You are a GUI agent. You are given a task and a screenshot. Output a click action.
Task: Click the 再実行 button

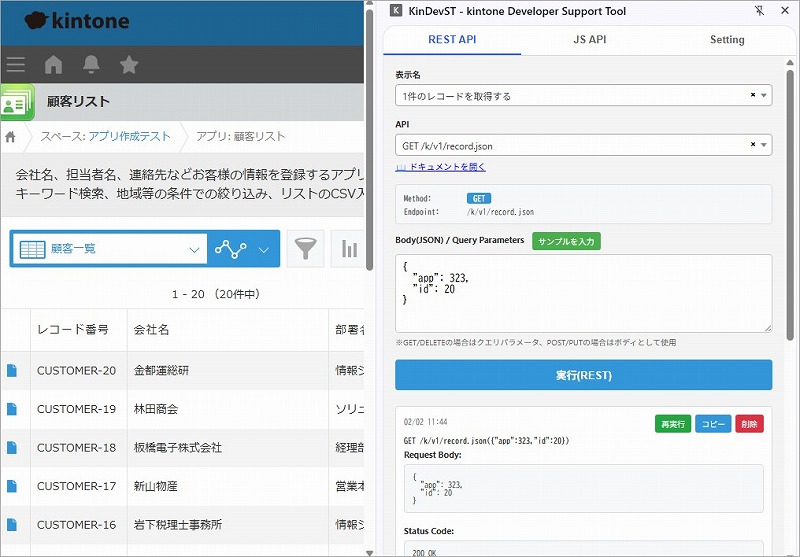click(x=673, y=424)
